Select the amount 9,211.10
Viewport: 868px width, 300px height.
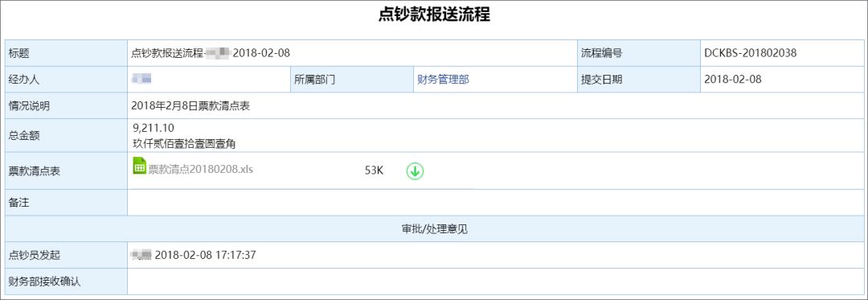click(154, 129)
